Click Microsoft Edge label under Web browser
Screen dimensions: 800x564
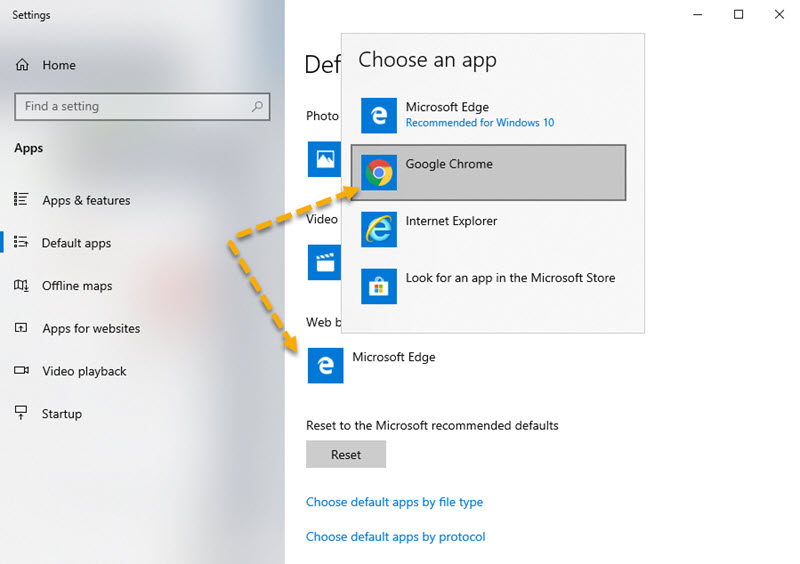(x=394, y=357)
